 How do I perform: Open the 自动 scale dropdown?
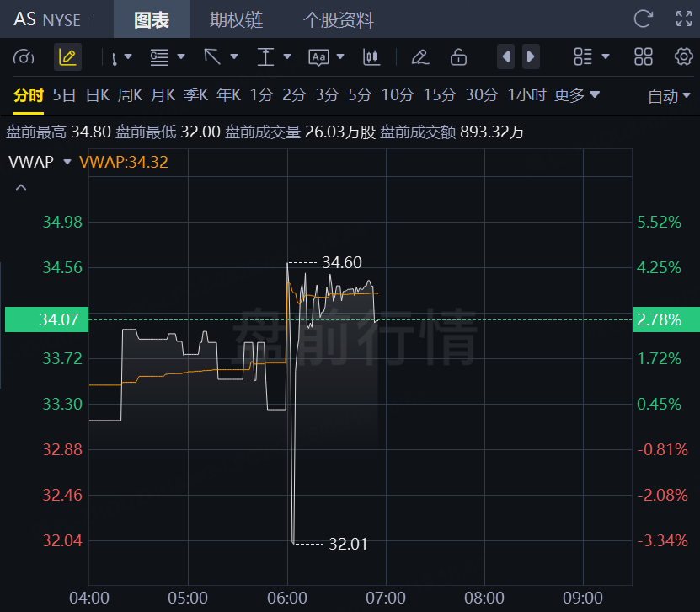(x=669, y=96)
